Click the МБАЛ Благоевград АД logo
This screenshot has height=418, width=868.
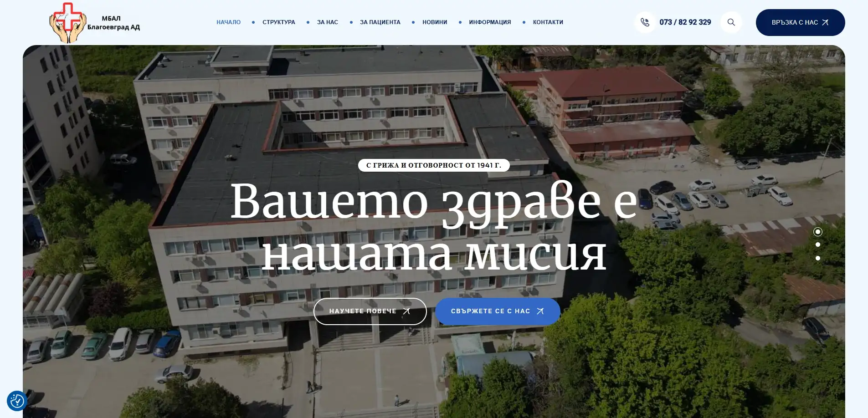point(95,23)
